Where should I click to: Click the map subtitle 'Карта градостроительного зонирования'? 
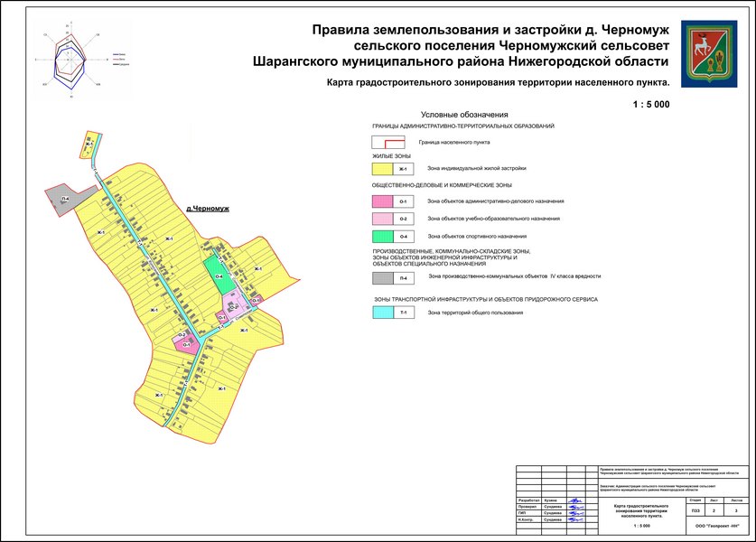click(497, 82)
